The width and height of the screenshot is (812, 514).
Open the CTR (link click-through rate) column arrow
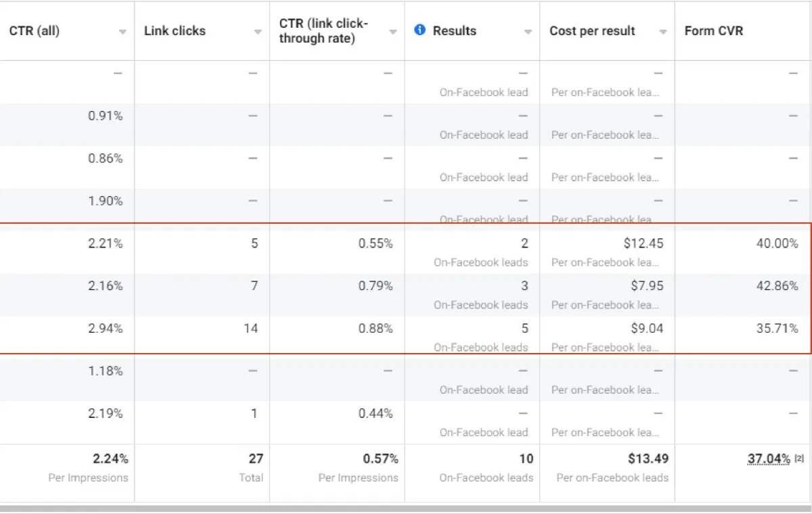(x=392, y=32)
